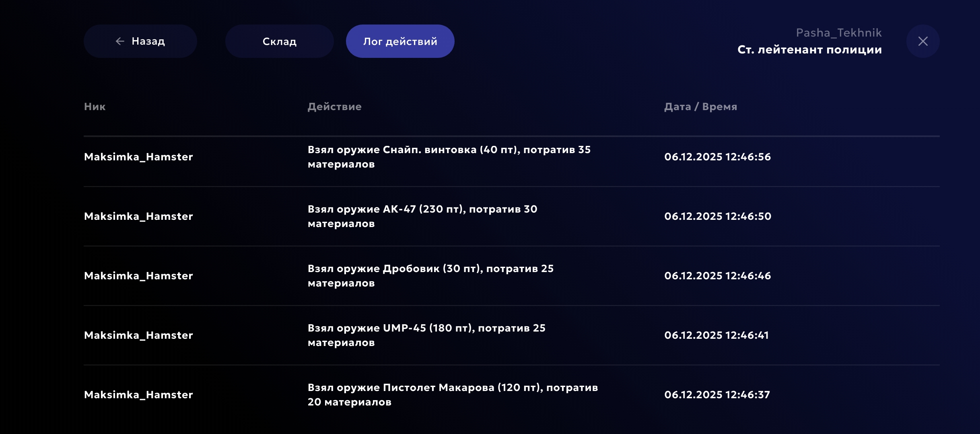
Task: Click timestamp 06.12.2025 12:46:50
Action: tap(717, 216)
